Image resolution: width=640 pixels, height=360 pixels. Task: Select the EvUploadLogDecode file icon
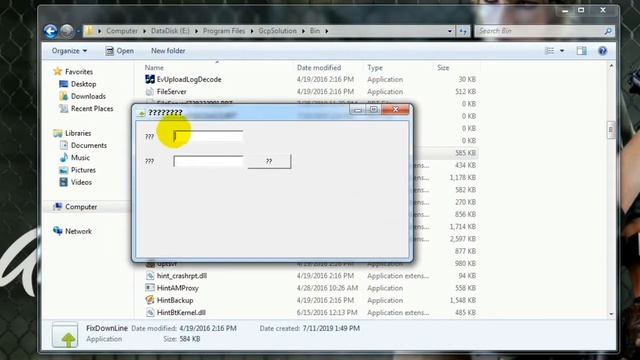click(x=150, y=79)
